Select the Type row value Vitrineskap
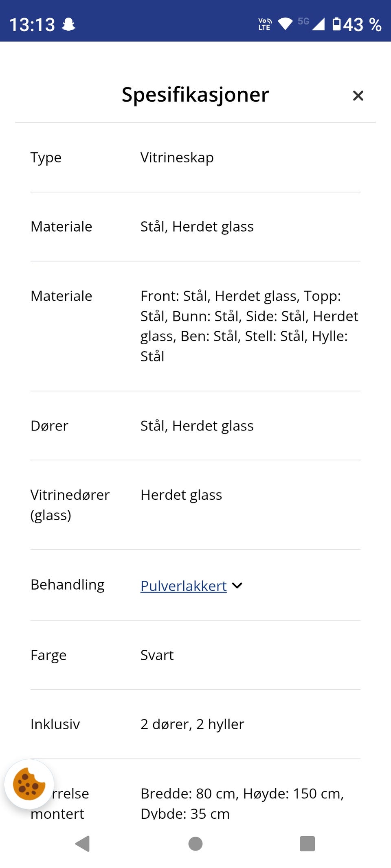Screen dimensions: 391x868 pyautogui.click(x=177, y=157)
